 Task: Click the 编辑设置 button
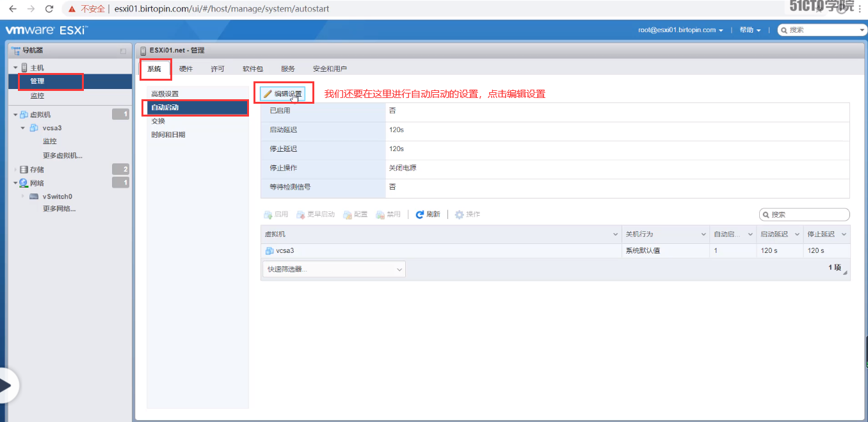[283, 94]
